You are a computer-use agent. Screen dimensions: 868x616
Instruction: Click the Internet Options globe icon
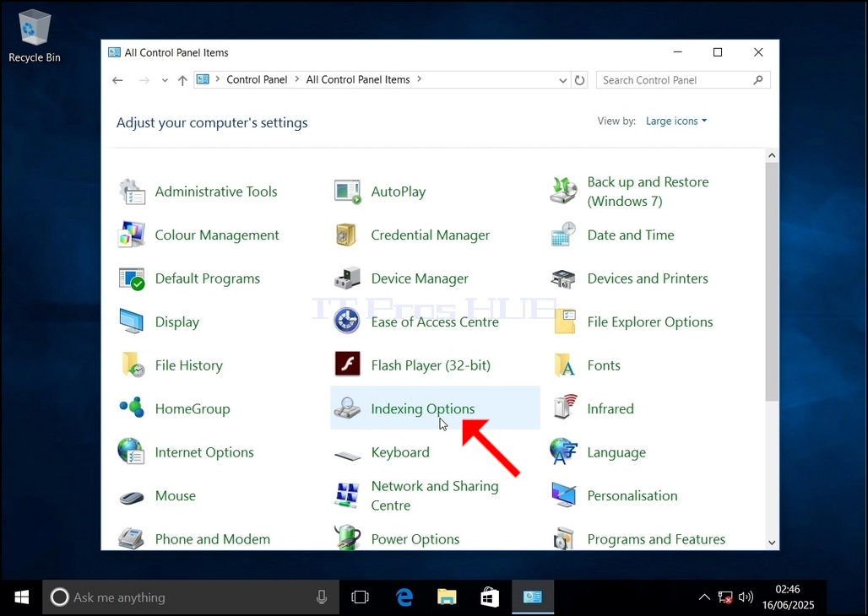(x=131, y=451)
